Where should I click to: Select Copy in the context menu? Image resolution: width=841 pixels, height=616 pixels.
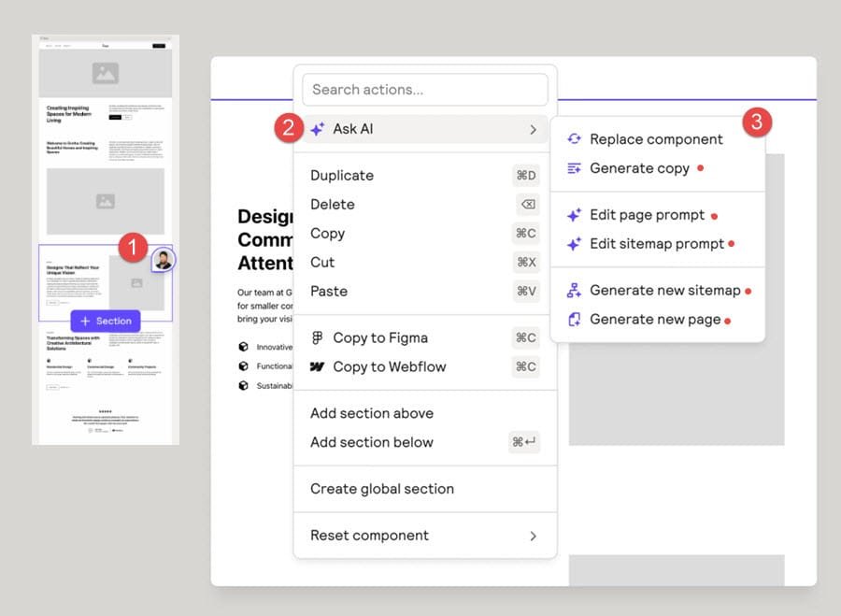tap(425, 234)
